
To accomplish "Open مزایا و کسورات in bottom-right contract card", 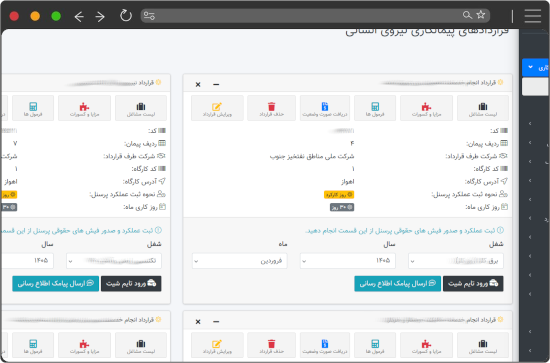I will [x=426, y=345].
